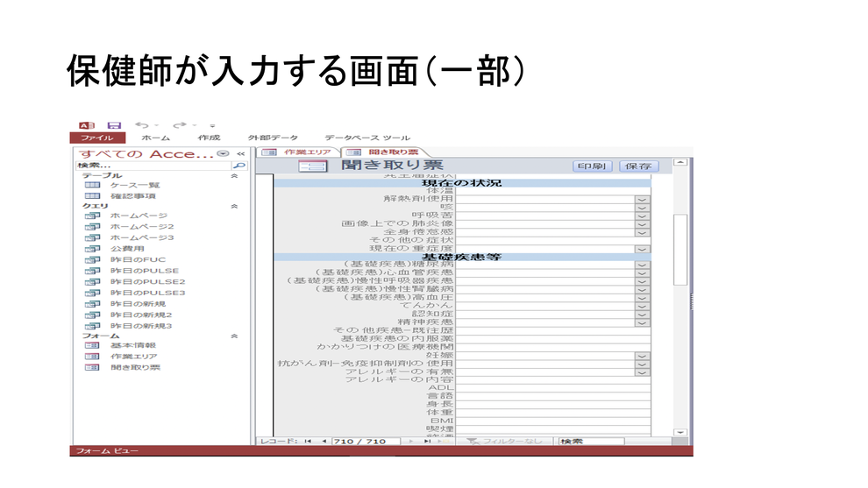The width and height of the screenshot is (868, 488).
Task: Click the BMI input field
Action: (x=553, y=421)
